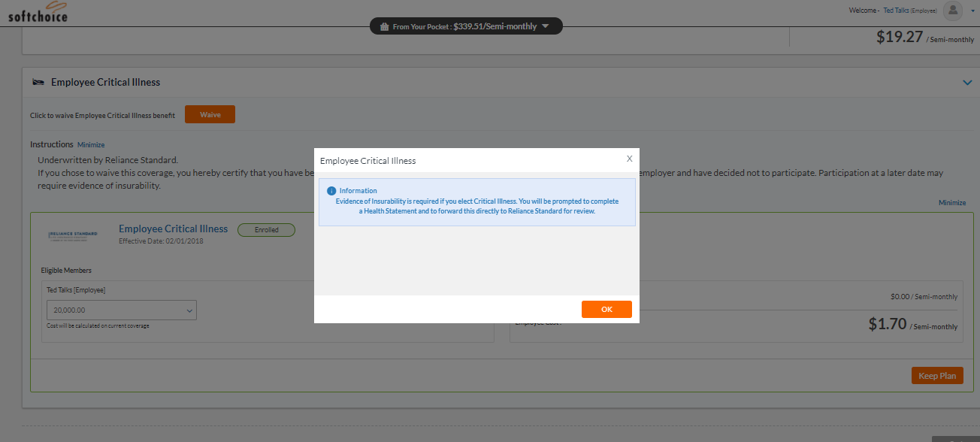Click Minimize link above the plan card

pyautogui.click(x=951, y=203)
